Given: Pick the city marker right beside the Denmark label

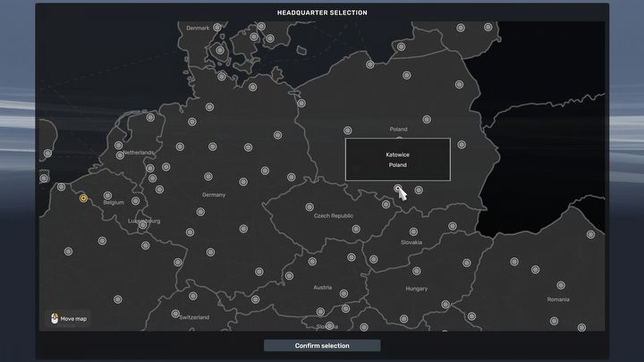Looking at the screenshot, I should point(217,28).
